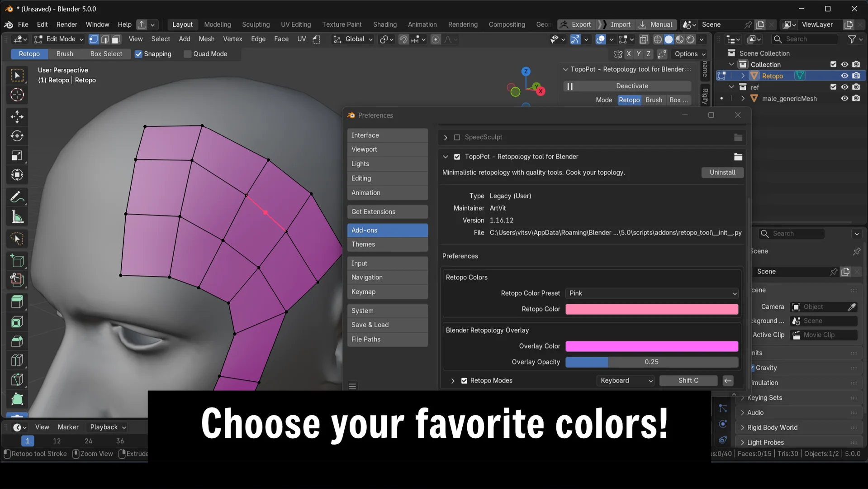Open the Edit Mode dropdown
Screen dimensions: 868x489
coord(59,39)
